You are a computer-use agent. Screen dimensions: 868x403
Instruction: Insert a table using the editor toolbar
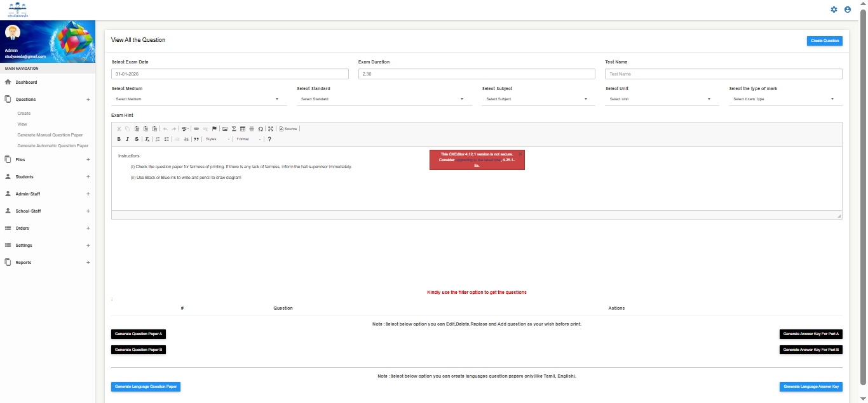[x=243, y=129]
